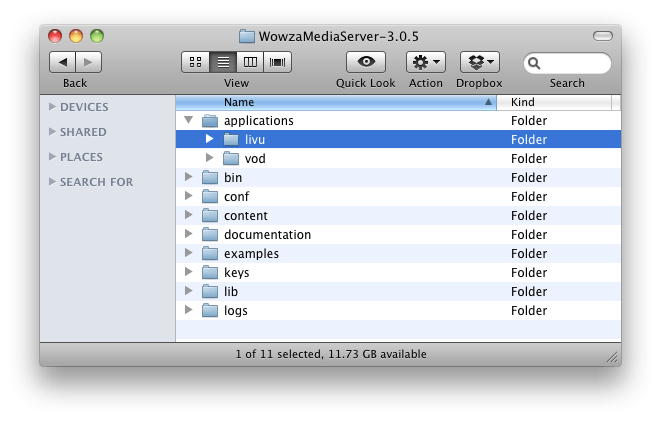661x421 pixels.
Task: Expand the livu folder
Action: [x=209, y=139]
